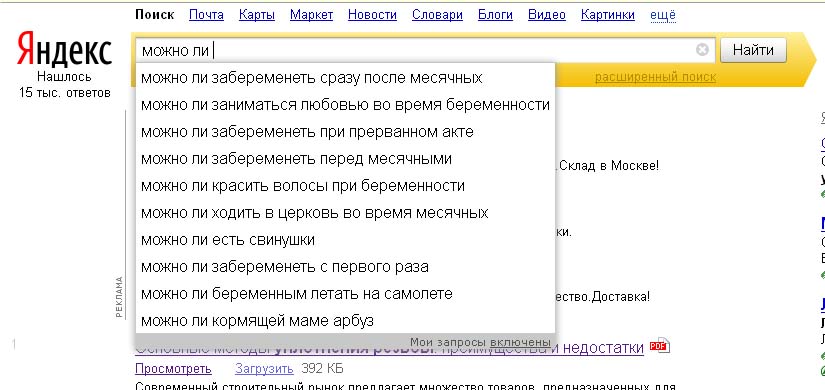Click the Загрузить link
825x390 pixels.
[x=264, y=368]
